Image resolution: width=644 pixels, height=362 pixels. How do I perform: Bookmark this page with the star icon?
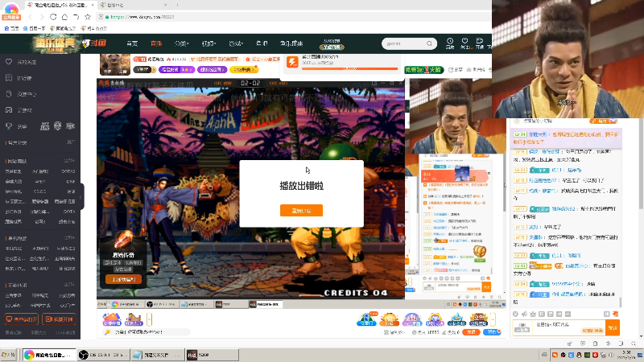click(88, 17)
